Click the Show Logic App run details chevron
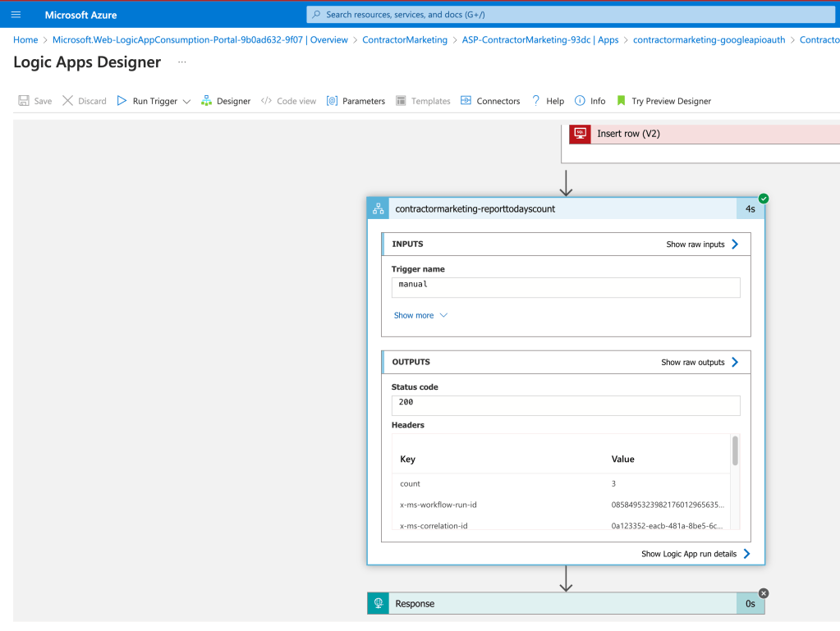The width and height of the screenshot is (840, 631). tap(746, 553)
